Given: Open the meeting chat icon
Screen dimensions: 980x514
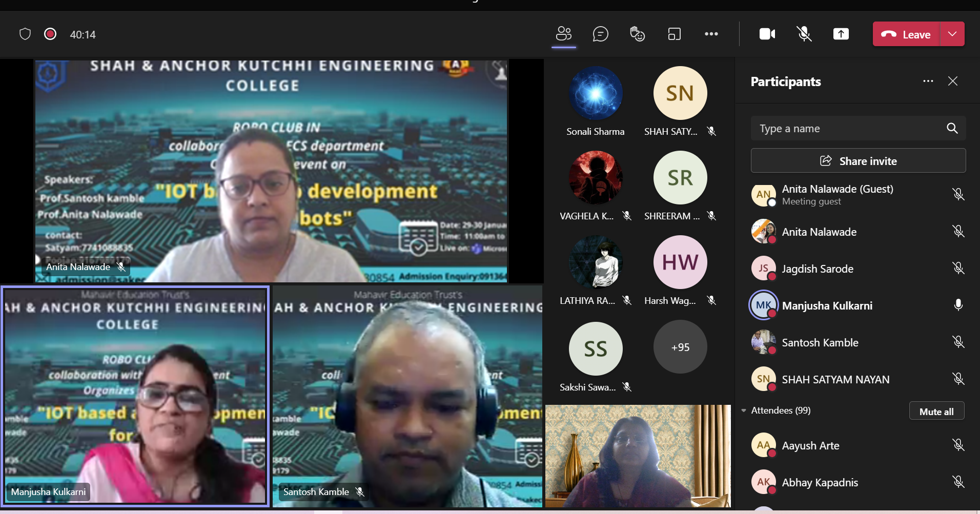Looking at the screenshot, I should tap(600, 34).
